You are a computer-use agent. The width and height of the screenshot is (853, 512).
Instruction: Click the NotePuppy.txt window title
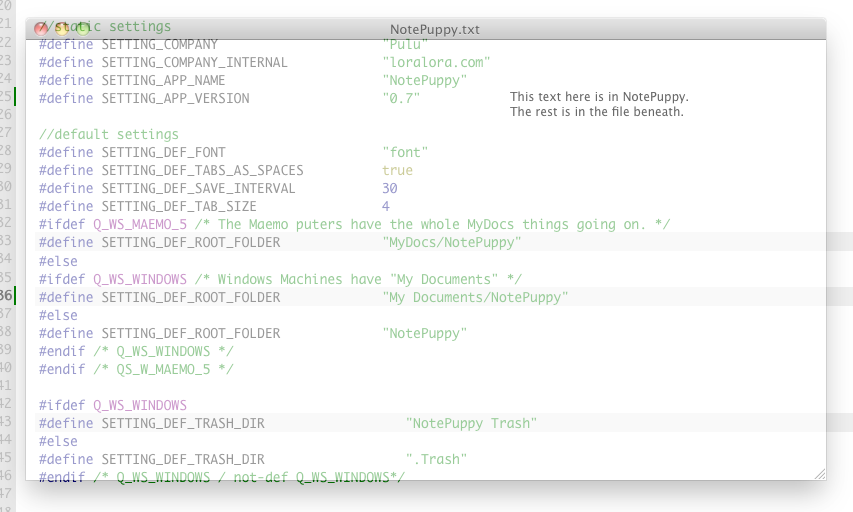click(435, 30)
